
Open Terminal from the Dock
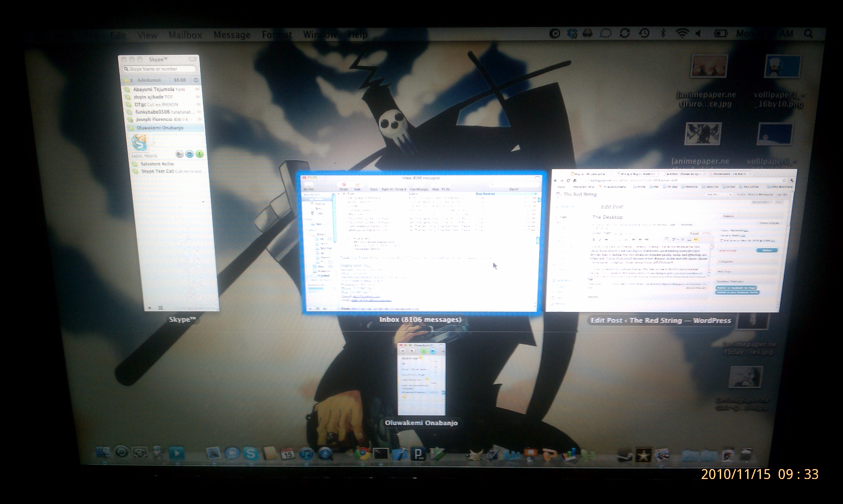pos(381,454)
